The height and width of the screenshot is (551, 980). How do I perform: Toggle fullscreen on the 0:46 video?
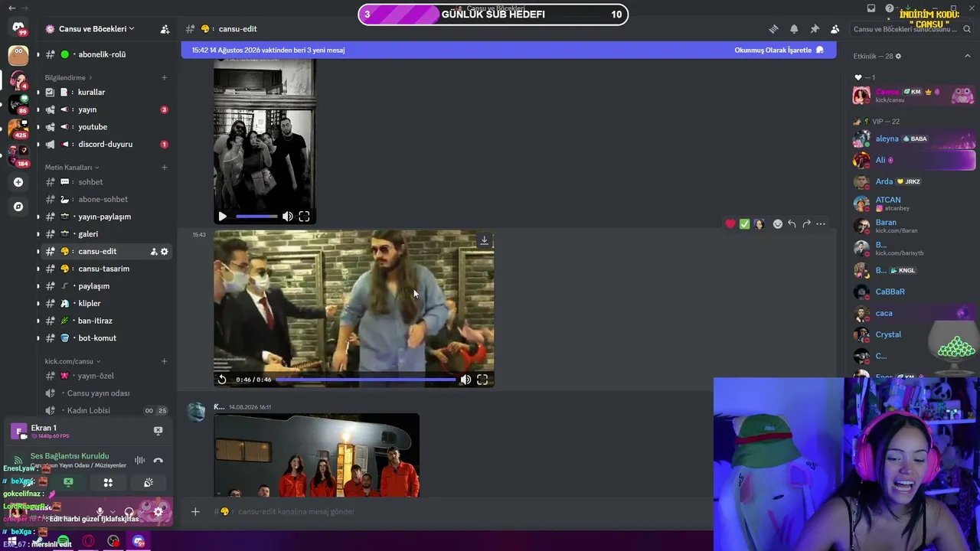pyautogui.click(x=482, y=380)
